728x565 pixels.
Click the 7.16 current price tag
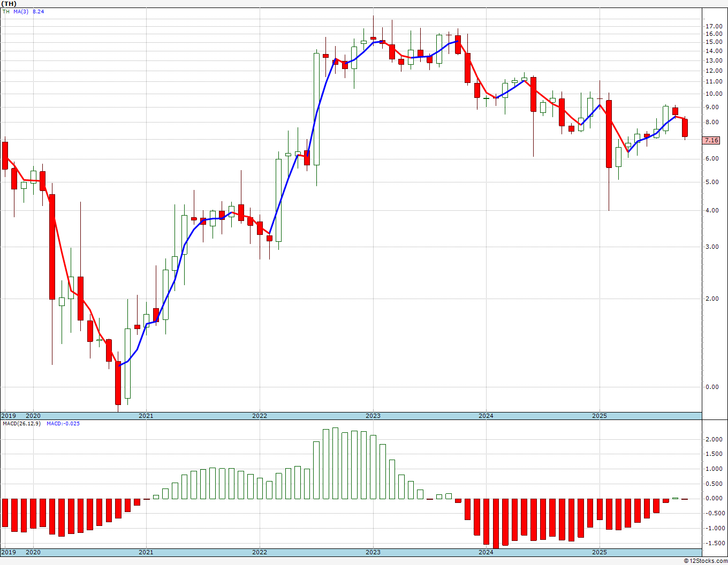coord(711,140)
